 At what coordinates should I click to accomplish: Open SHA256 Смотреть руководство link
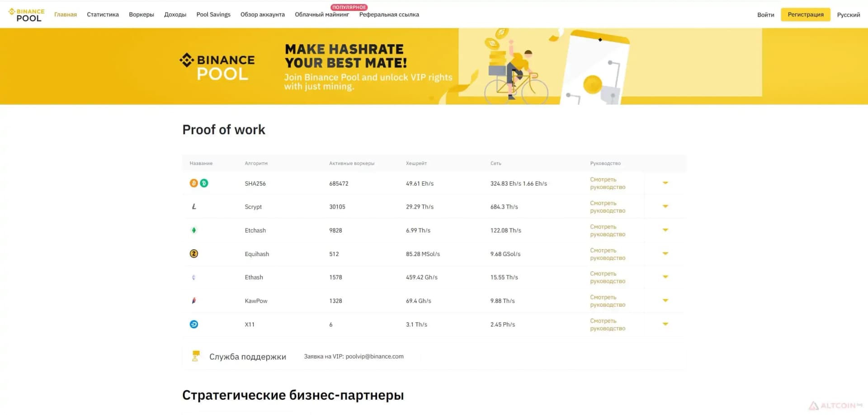point(608,183)
